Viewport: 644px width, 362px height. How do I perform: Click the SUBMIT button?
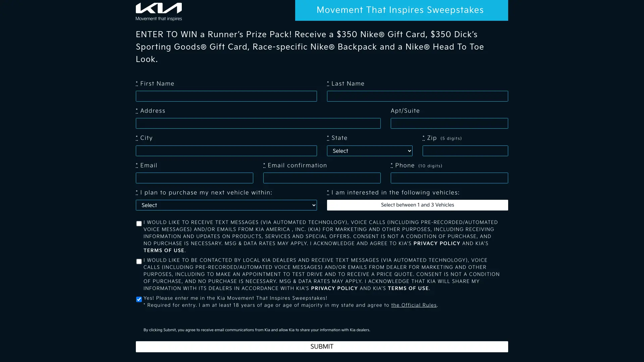pos(322,347)
